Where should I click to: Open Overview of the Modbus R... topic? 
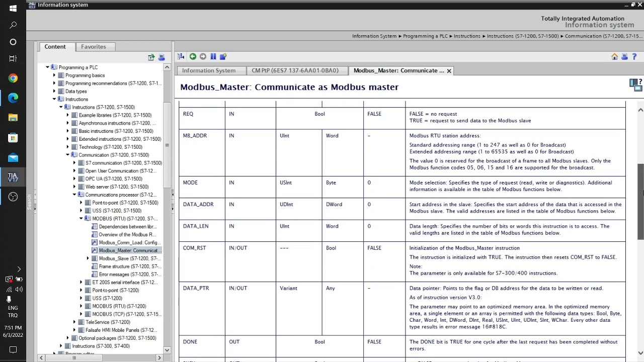pyautogui.click(x=127, y=235)
